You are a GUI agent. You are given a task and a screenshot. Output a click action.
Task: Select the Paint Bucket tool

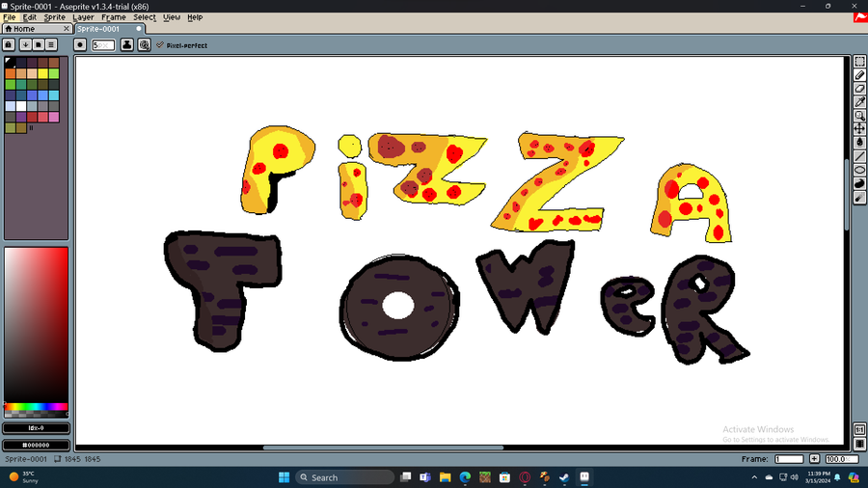(859, 143)
